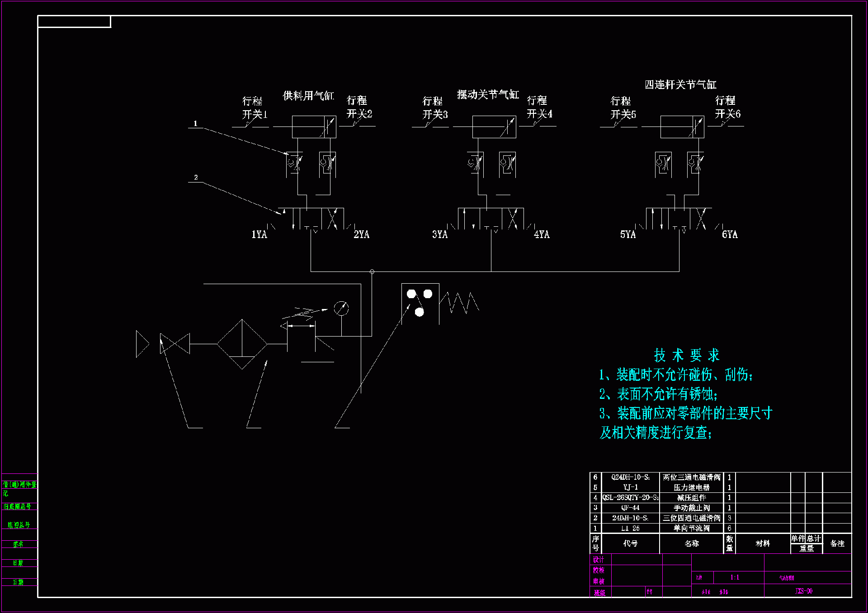The image size is (868, 613).
Task: Select the round pressure gauge symbol
Action: [341, 309]
